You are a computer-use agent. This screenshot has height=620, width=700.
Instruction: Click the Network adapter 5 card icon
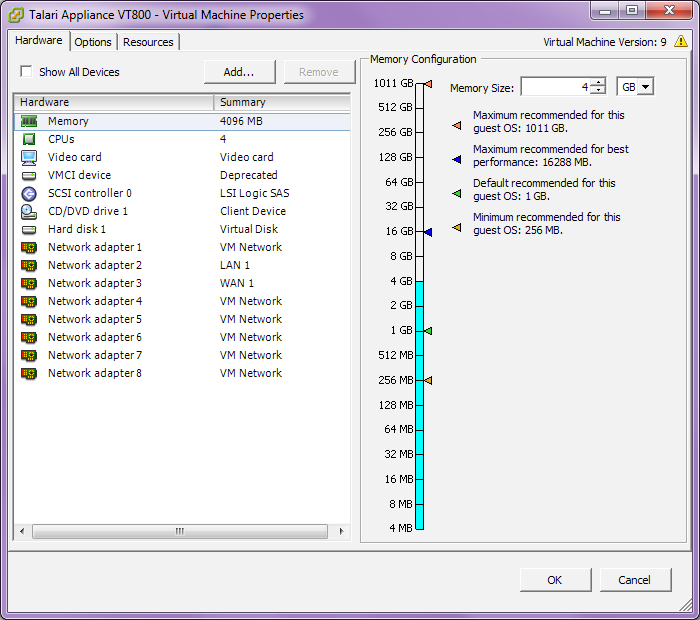(29, 320)
